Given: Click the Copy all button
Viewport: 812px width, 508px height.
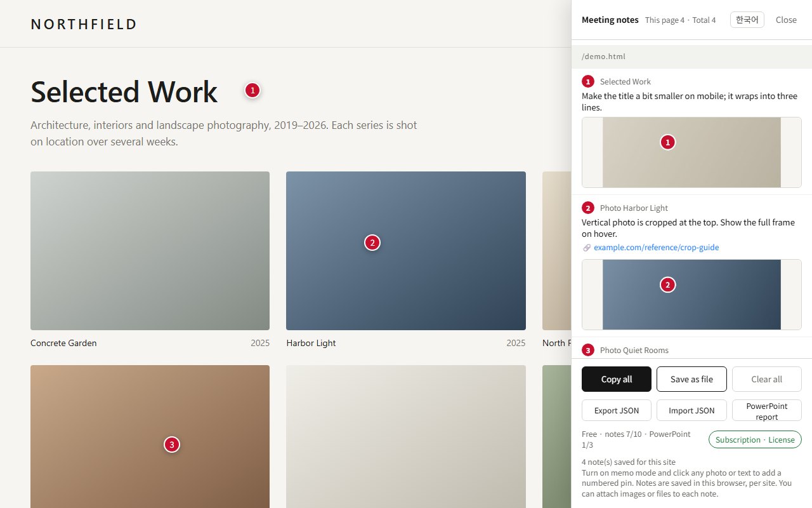Looking at the screenshot, I should (x=617, y=379).
